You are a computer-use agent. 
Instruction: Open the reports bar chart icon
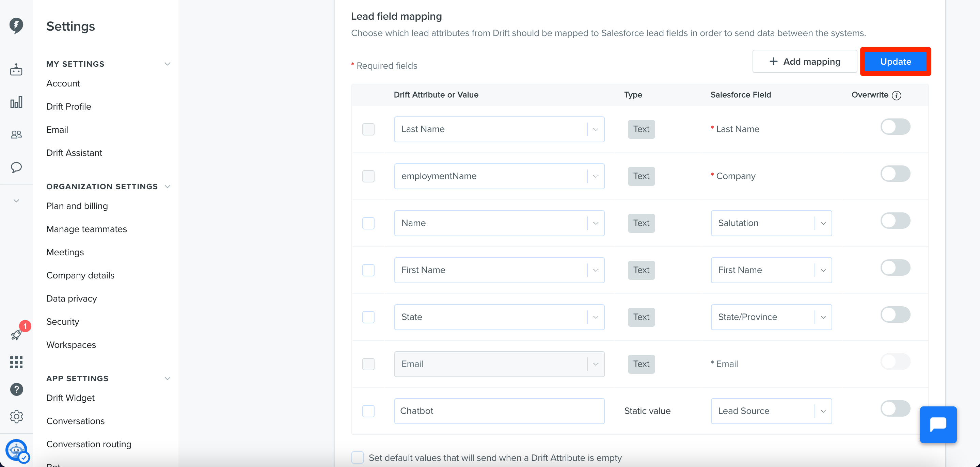(16, 102)
